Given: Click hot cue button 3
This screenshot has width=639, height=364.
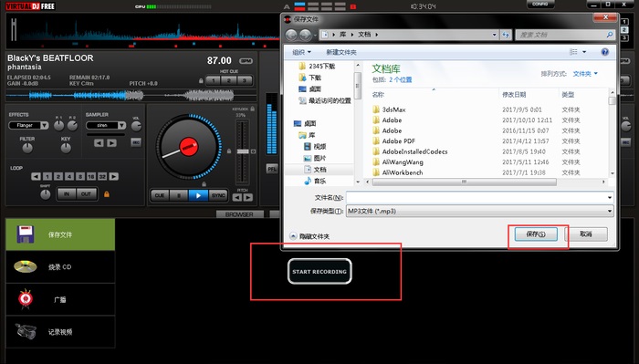Looking at the screenshot, I should click(x=245, y=80).
